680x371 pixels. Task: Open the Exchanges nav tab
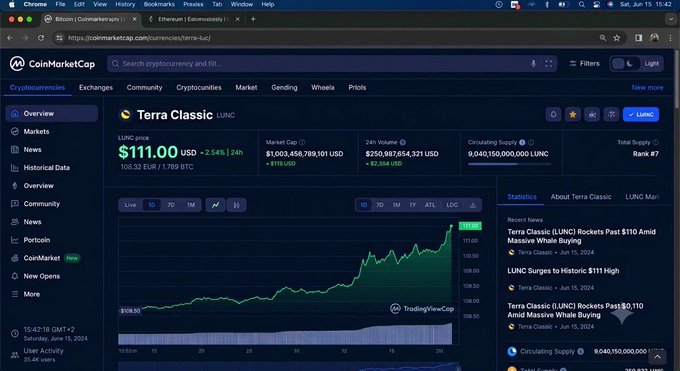point(96,87)
